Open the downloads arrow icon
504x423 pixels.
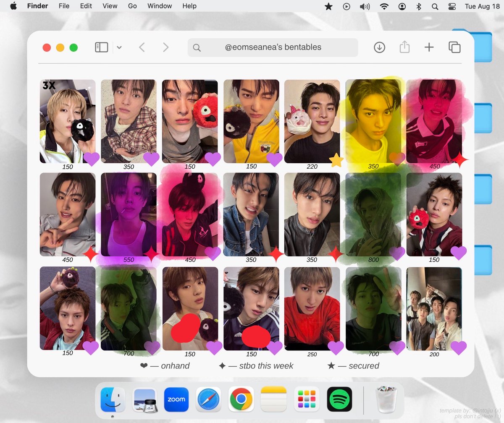379,47
